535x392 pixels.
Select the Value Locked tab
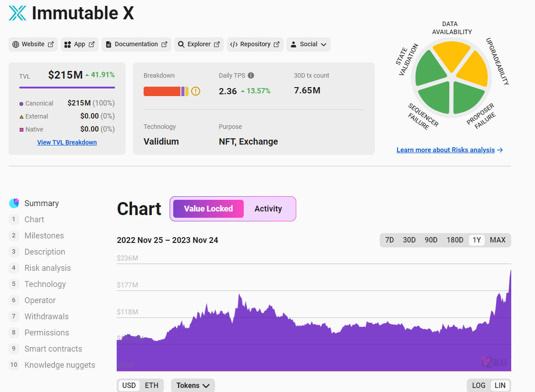(208, 208)
